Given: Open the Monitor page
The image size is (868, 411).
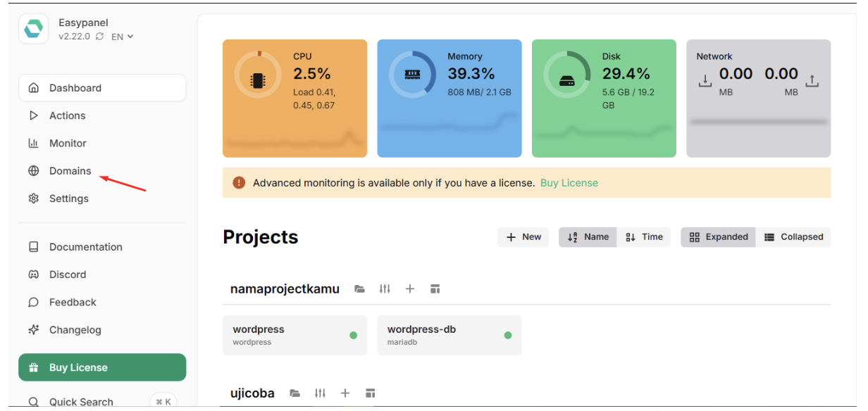Looking at the screenshot, I should [102, 143].
